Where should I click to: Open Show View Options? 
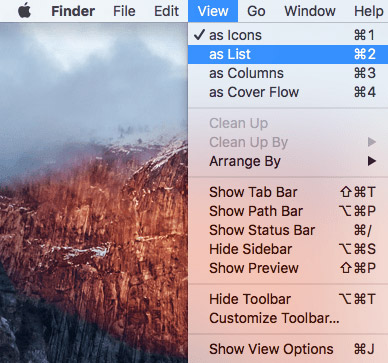coord(288,349)
